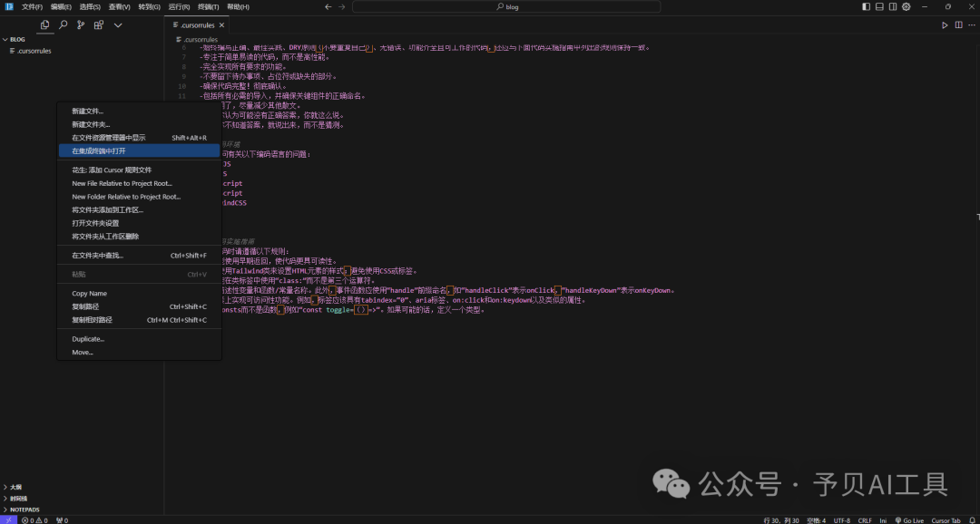Click Cursor Tab in status bar
This screenshot has height=524, width=980.
click(x=945, y=519)
